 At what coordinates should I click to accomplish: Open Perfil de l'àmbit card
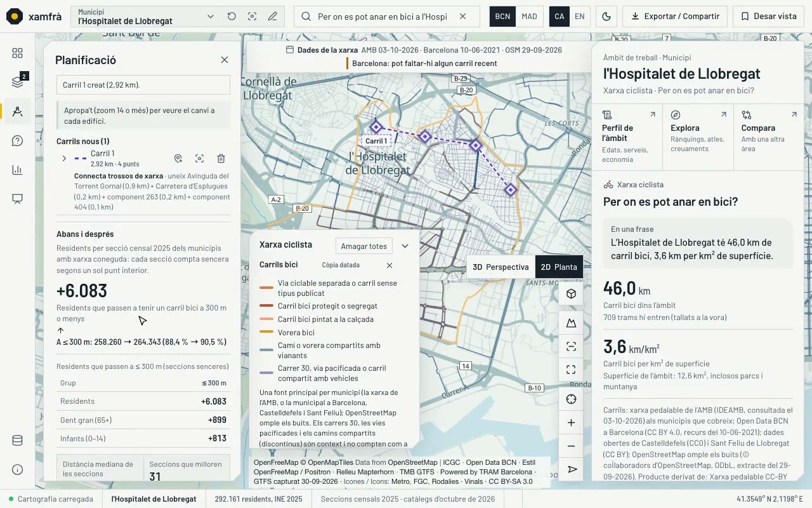click(x=627, y=137)
